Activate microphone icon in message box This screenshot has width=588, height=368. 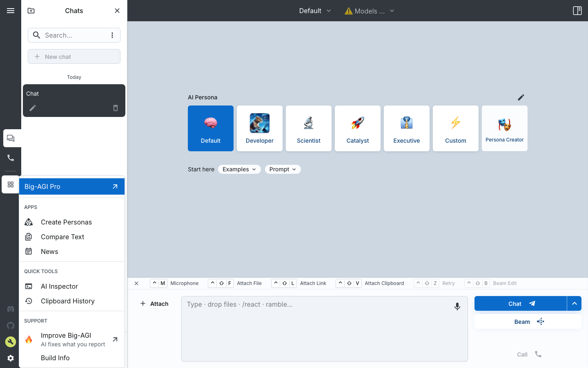457,306
